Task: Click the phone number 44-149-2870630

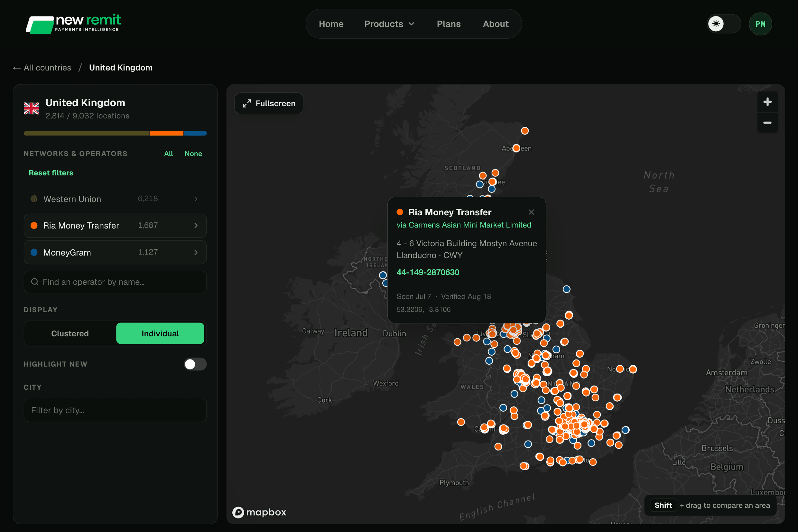Action: tap(428, 273)
